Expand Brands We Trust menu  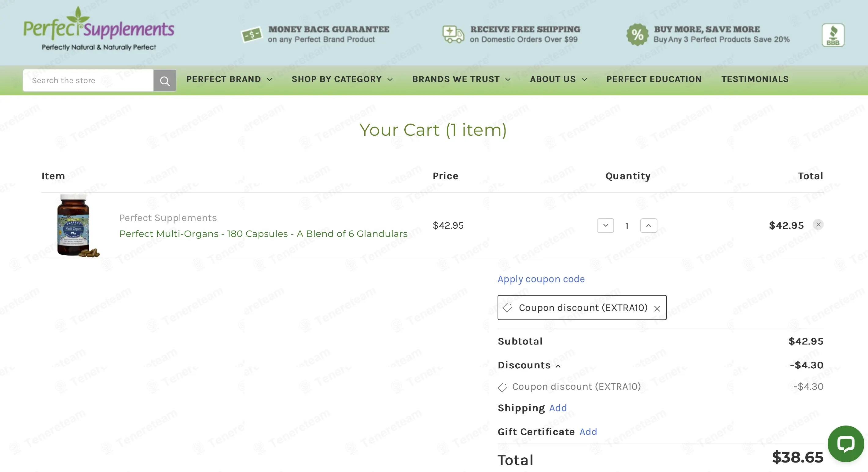pyautogui.click(x=462, y=79)
